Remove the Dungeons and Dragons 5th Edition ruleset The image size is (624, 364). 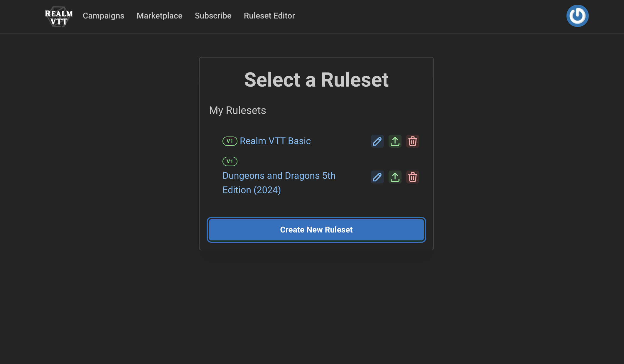tap(412, 177)
